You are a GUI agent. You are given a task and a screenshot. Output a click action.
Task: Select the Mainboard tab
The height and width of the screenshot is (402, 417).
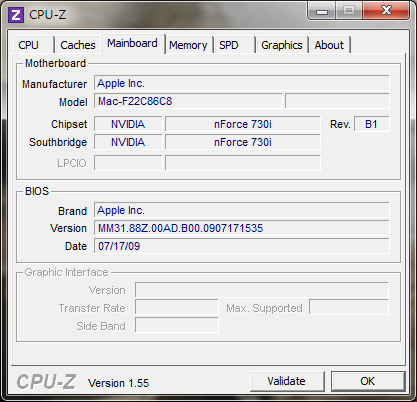pos(133,43)
